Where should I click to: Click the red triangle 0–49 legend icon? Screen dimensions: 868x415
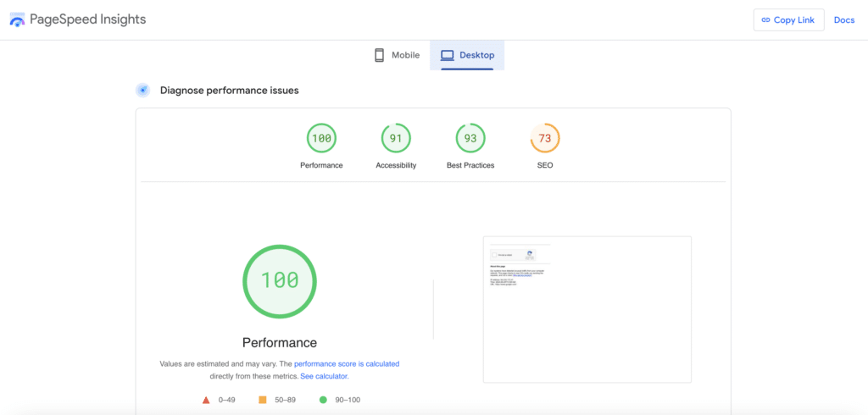[x=206, y=400]
